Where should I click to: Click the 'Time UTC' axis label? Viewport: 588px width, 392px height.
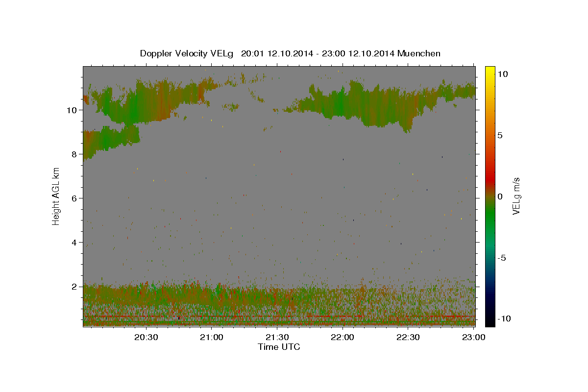click(x=279, y=347)
